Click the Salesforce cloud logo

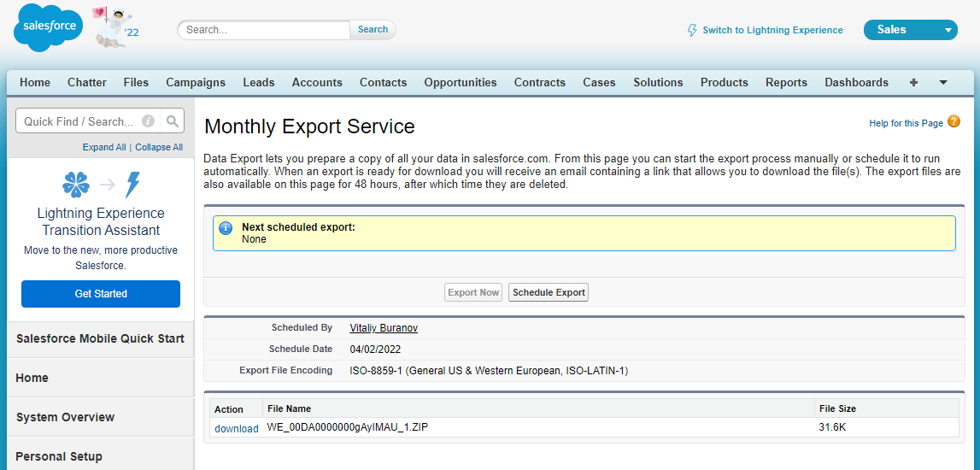point(48,26)
